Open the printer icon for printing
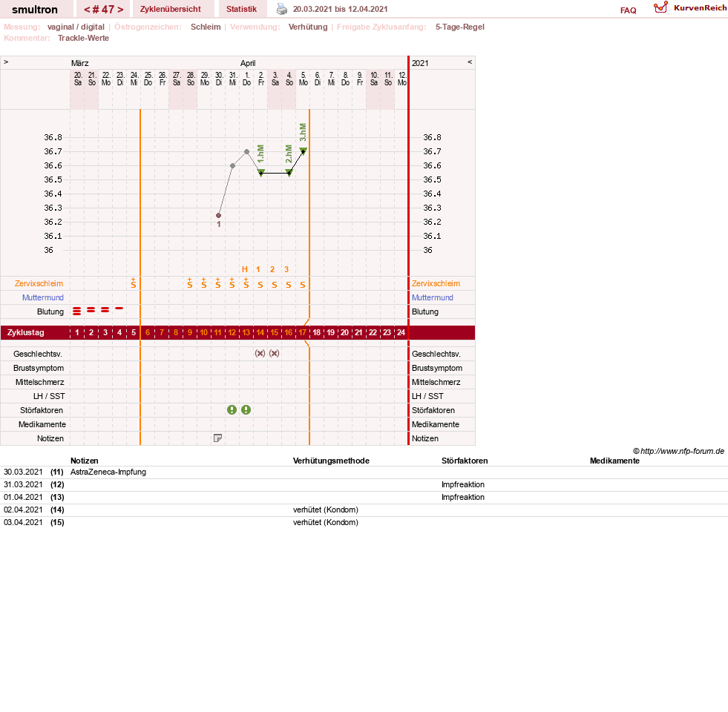Viewport: 728px width, 712px height. (282, 9)
